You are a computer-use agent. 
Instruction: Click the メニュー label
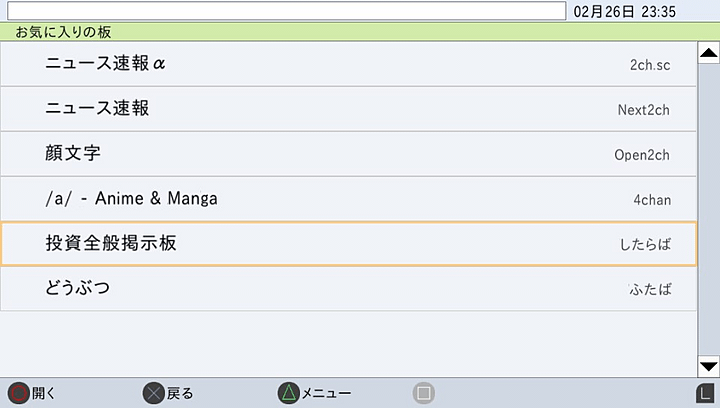click(326, 393)
